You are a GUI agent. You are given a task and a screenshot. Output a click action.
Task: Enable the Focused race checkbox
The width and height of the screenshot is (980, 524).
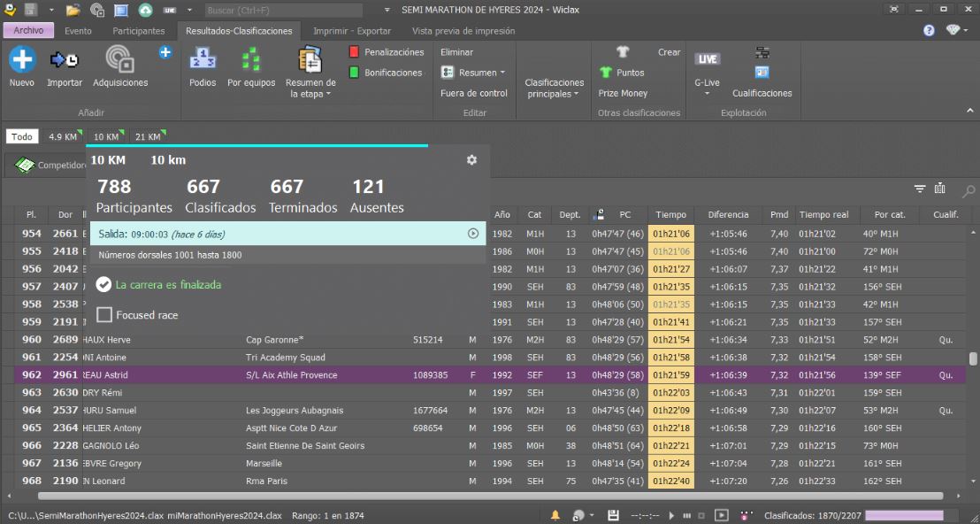click(104, 315)
